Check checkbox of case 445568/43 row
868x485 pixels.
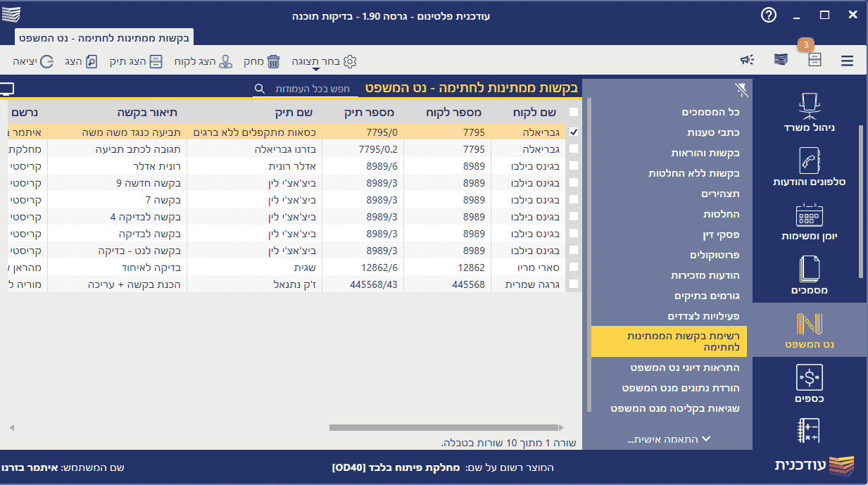point(574,284)
